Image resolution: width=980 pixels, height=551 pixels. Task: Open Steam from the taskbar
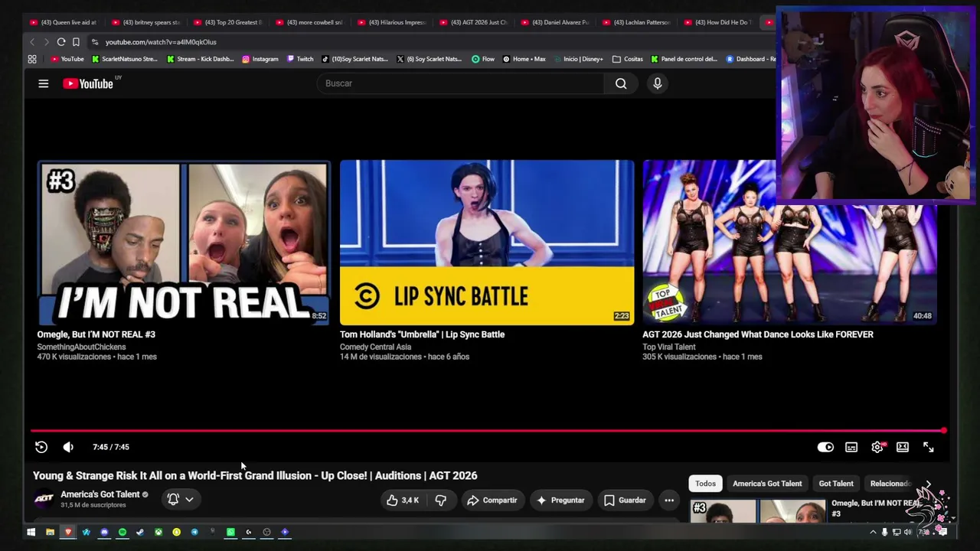click(140, 532)
